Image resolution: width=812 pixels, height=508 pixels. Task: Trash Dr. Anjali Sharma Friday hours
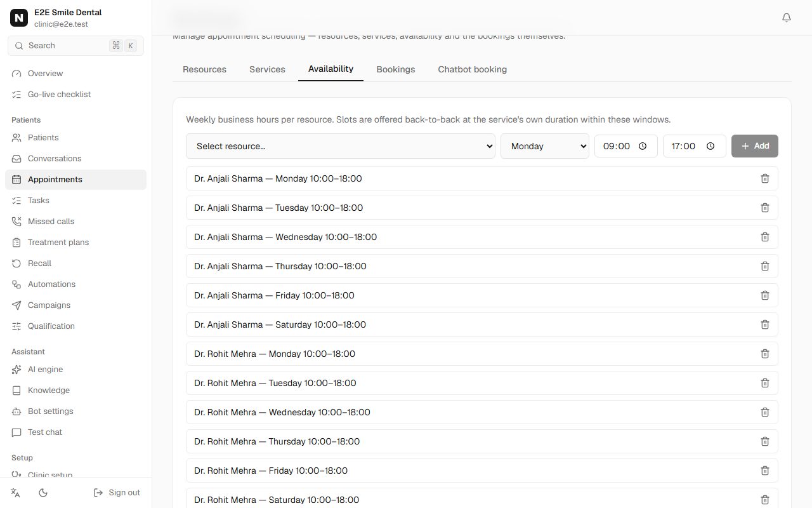click(x=765, y=295)
